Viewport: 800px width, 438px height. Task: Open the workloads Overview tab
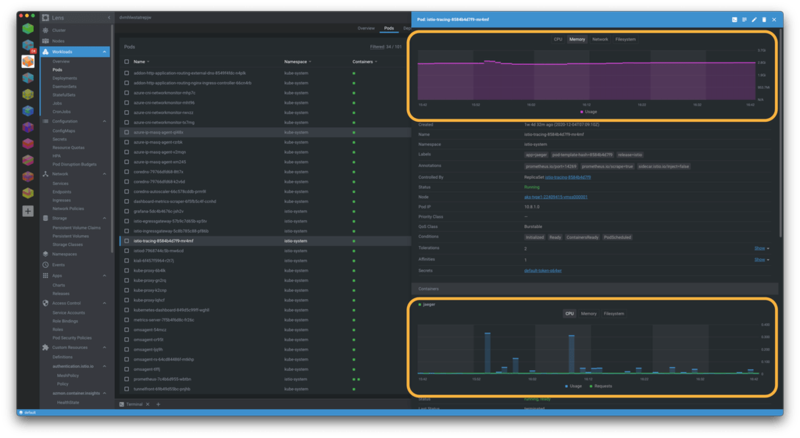coord(366,28)
